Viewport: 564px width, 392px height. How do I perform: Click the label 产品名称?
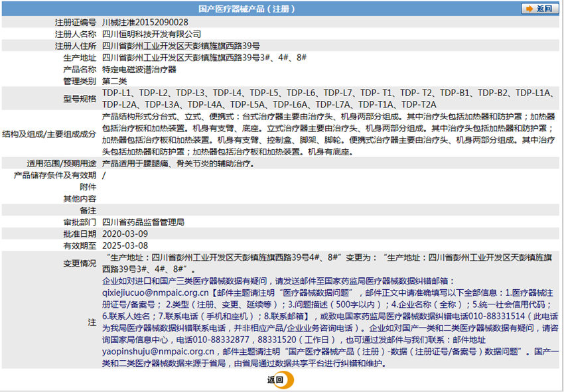point(80,70)
